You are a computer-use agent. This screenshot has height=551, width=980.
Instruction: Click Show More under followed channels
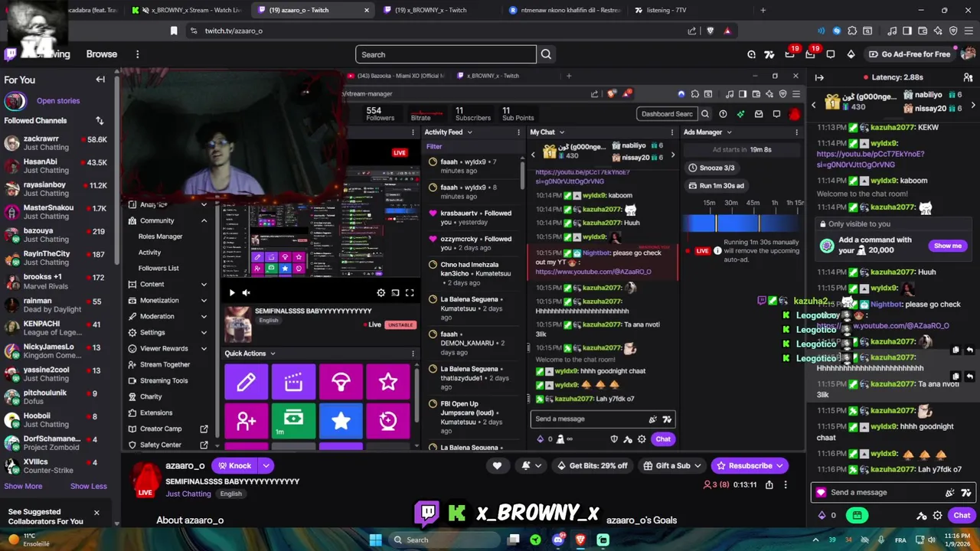tap(23, 486)
